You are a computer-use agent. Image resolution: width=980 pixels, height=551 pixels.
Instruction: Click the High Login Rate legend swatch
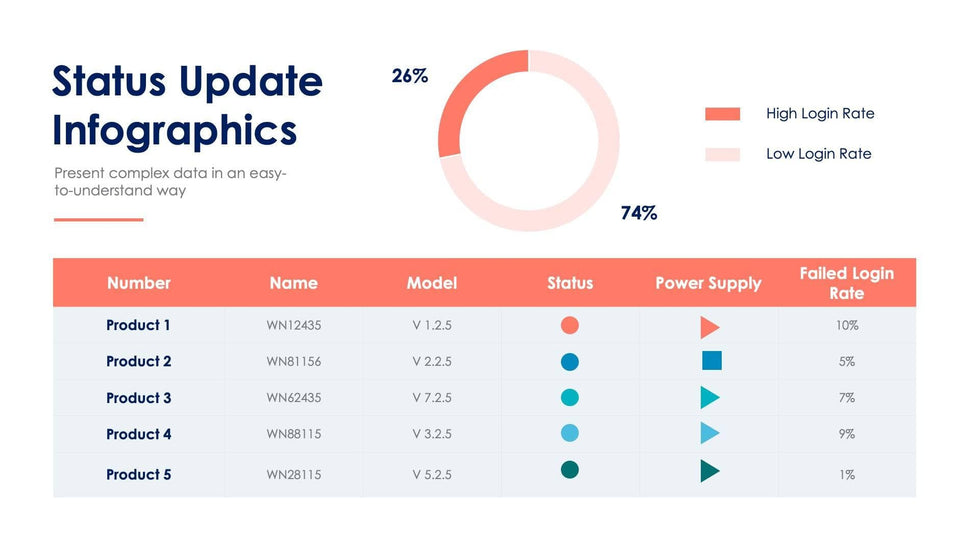[x=722, y=114]
